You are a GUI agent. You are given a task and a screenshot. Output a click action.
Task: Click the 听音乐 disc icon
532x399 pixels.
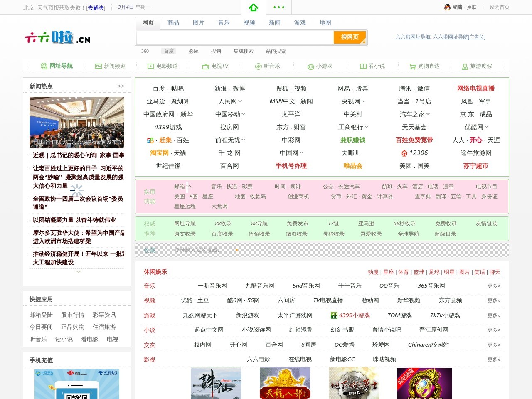(258, 66)
